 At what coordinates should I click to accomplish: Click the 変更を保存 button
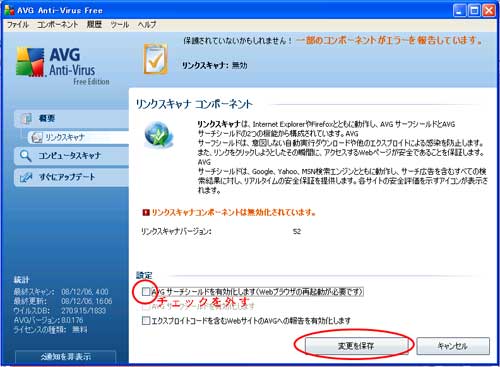(x=356, y=346)
